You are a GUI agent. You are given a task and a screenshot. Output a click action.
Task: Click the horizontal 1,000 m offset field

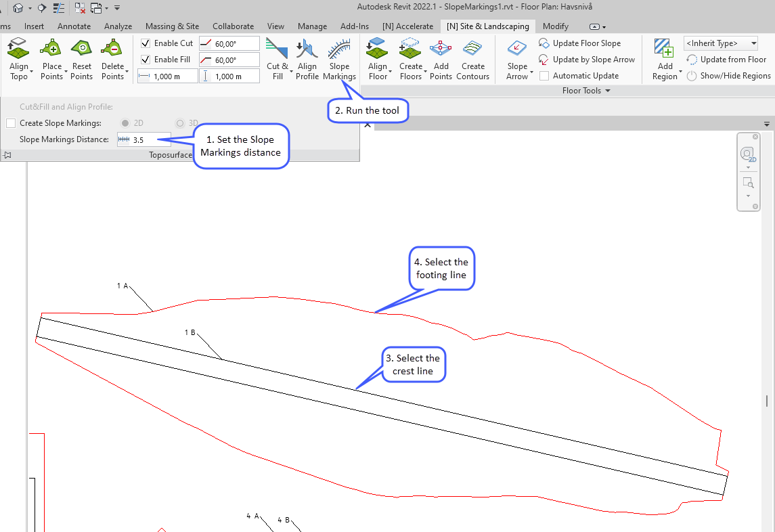[x=168, y=76]
